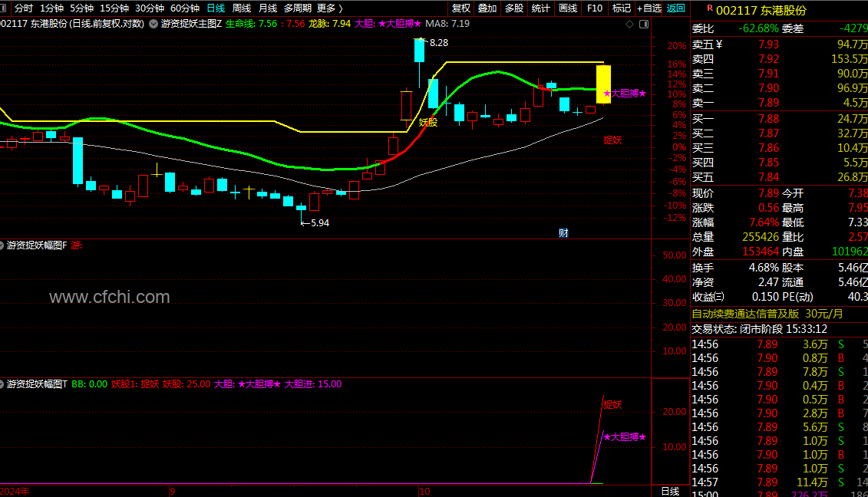This screenshot has width=868, height=497.
Task: Click the 画线 drawing tool button
Action: coord(567,8)
